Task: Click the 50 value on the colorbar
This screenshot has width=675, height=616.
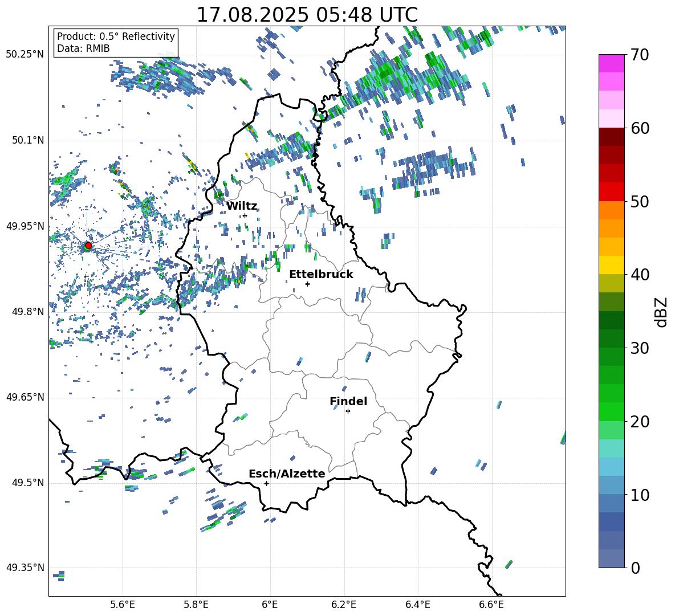Action: coord(640,202)
